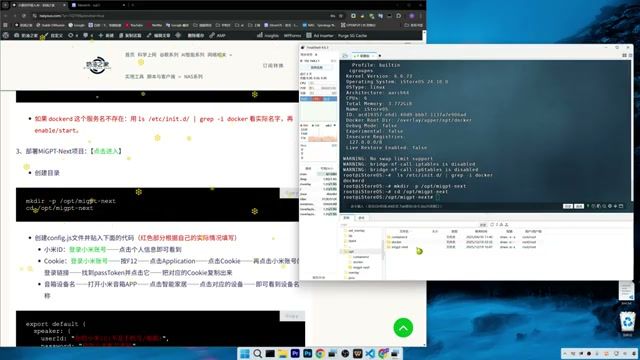
Task: Open Photoshop from the taskbar
Action: (x=307, y=353)
